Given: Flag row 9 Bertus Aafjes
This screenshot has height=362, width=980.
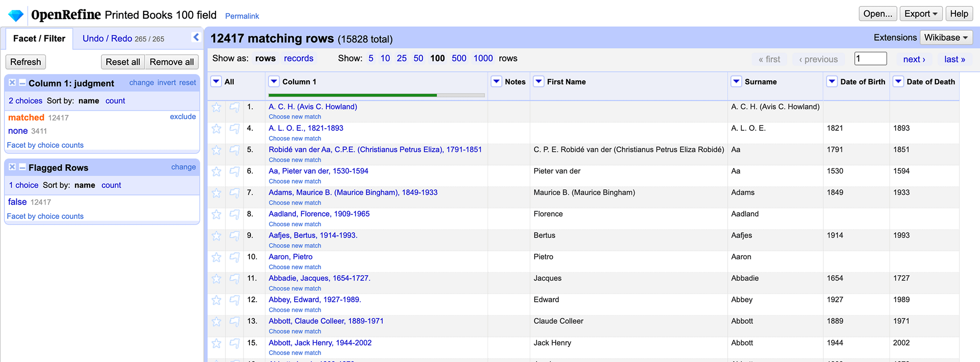Looking at the screenshot, I should (235, 236).
